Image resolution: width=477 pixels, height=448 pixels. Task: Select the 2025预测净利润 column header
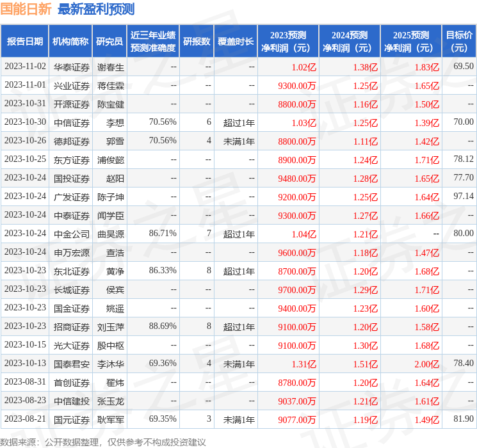coord(411,42)
